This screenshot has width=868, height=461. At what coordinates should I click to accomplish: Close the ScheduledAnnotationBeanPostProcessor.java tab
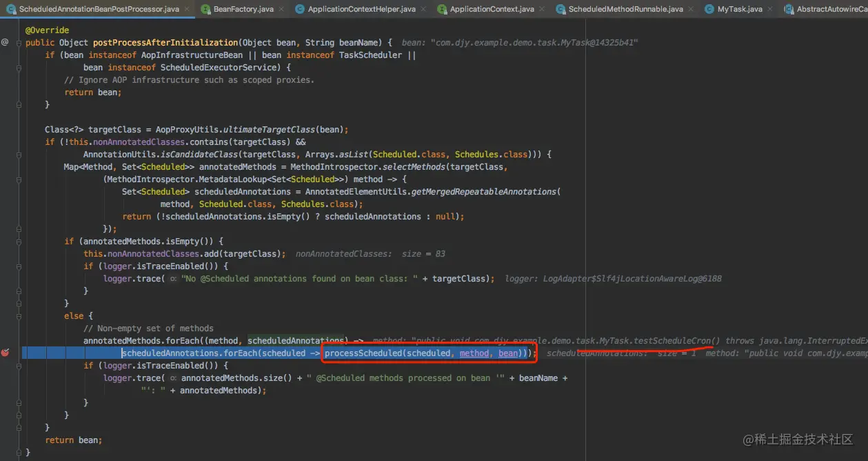[188, 10]
